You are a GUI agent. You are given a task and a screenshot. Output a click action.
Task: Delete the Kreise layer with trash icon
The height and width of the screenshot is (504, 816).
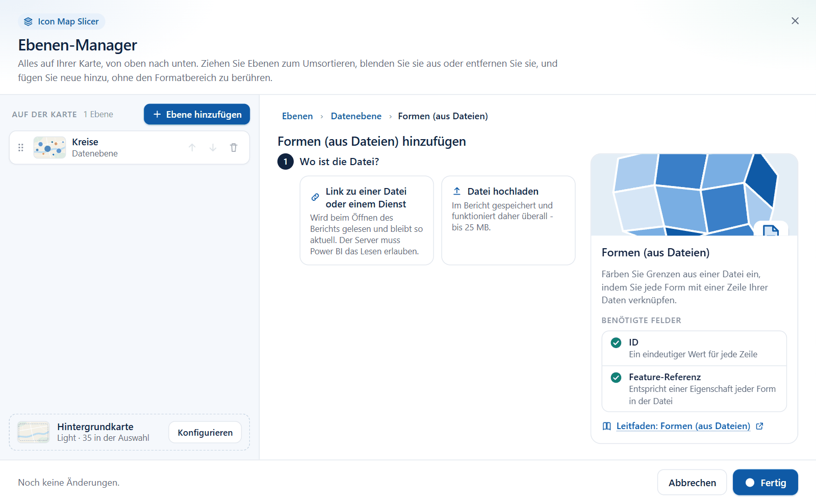click(x=234, y=148)
